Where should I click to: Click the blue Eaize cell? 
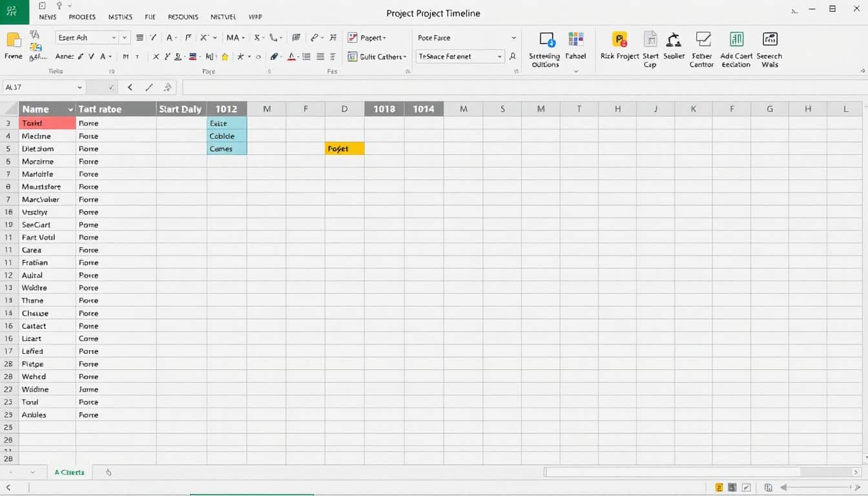[x=227, y=123]
